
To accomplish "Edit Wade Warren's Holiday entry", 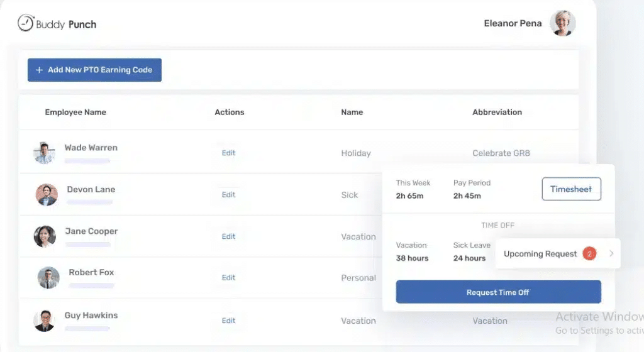I will (x=228, y=153).
